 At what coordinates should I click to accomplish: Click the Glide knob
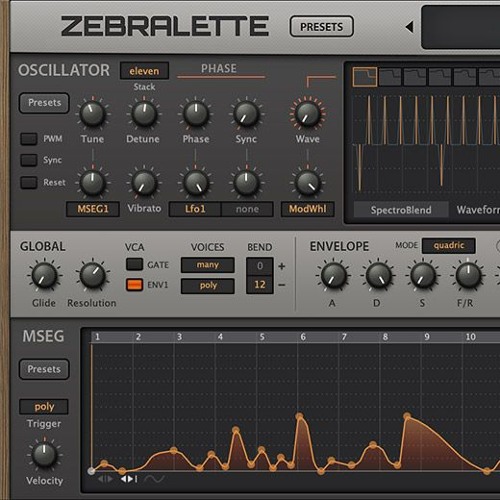[x=44, y=276]
